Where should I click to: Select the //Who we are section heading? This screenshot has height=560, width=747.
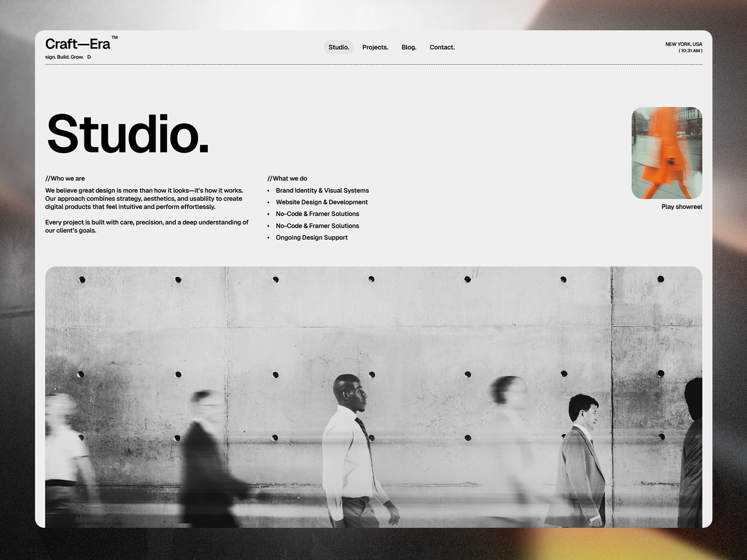tap(65, 178)
